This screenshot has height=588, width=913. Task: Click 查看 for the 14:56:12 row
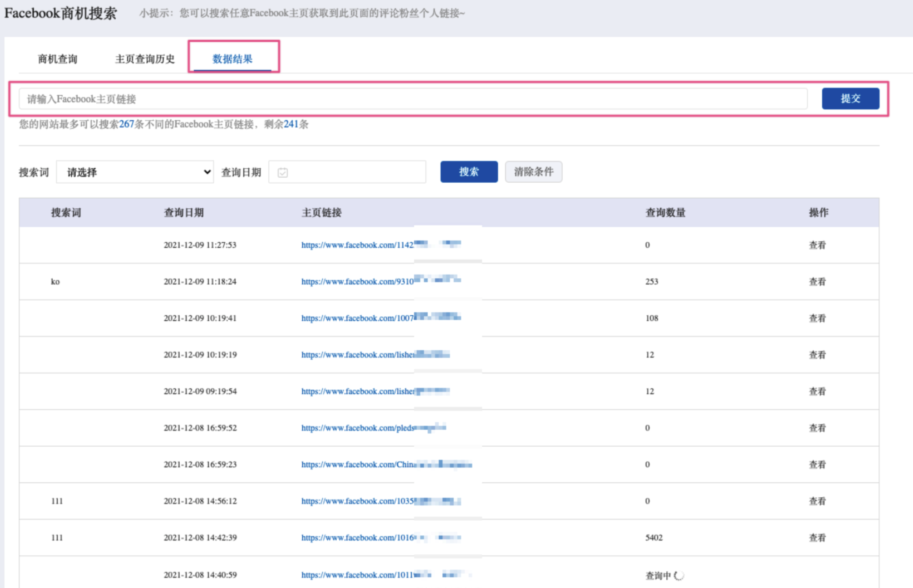tap(818, 501)
